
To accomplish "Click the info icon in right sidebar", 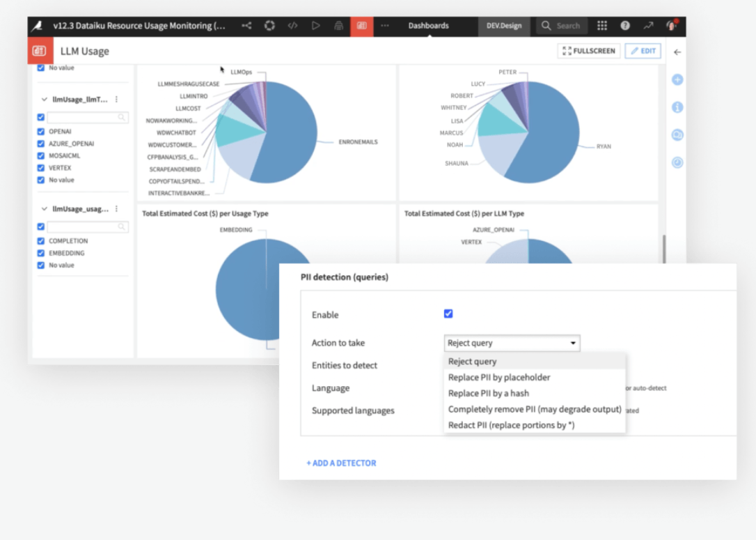I will 677,107.
